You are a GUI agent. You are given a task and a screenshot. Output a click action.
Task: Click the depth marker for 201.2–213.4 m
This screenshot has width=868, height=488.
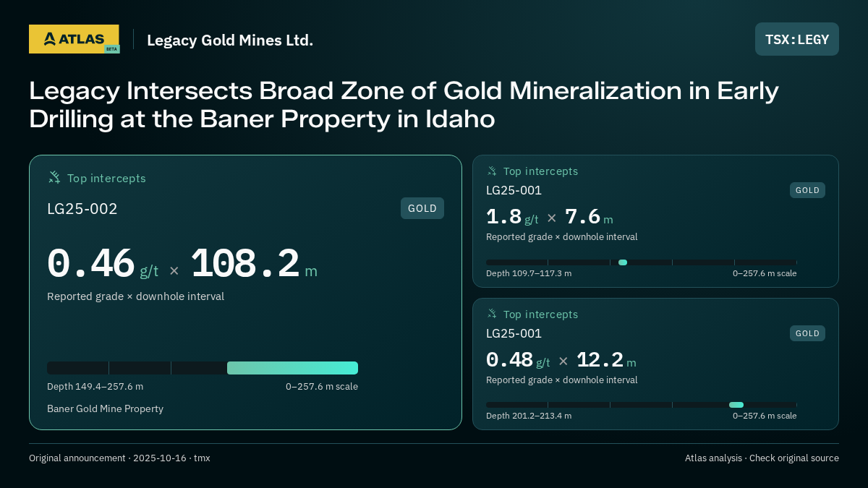[736, 405]
